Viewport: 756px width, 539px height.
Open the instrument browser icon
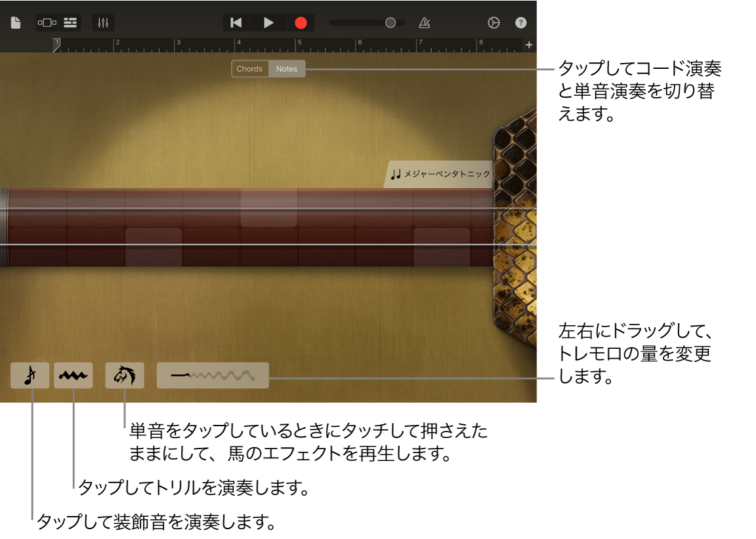(47, 22)
